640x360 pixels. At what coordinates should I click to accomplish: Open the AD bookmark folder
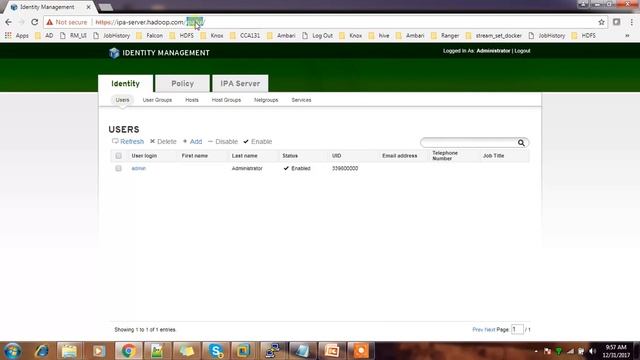[x=44, y=36]
